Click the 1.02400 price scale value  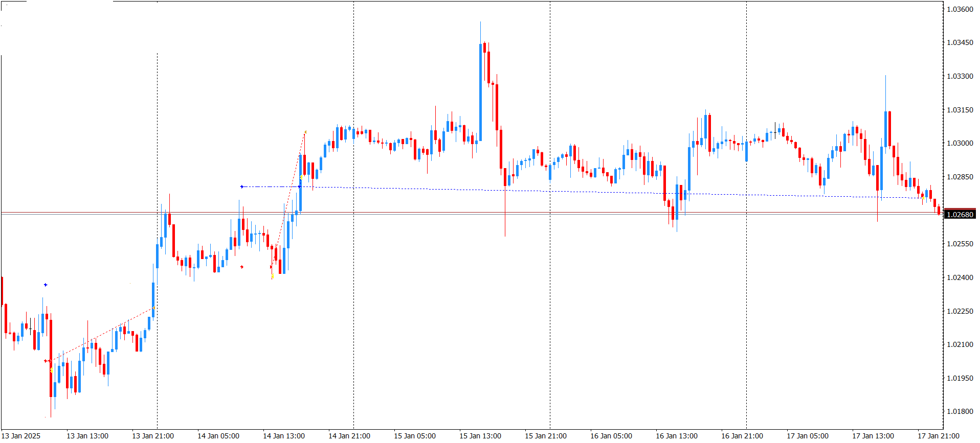pos(960,277)
